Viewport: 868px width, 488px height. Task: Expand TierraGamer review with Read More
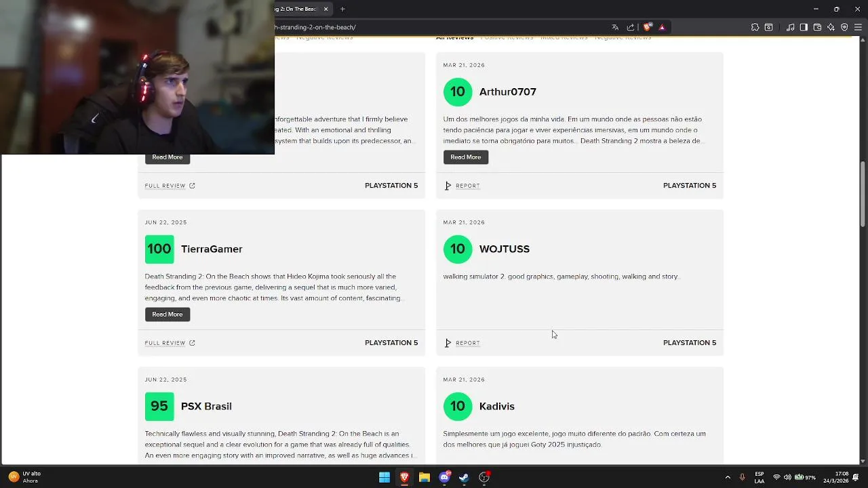coord(167,314)
